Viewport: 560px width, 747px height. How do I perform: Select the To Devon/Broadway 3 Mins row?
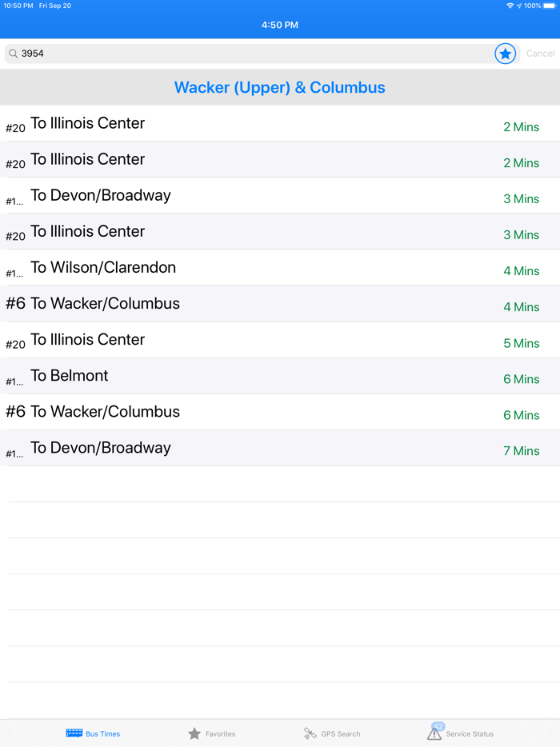coord(280,195)
